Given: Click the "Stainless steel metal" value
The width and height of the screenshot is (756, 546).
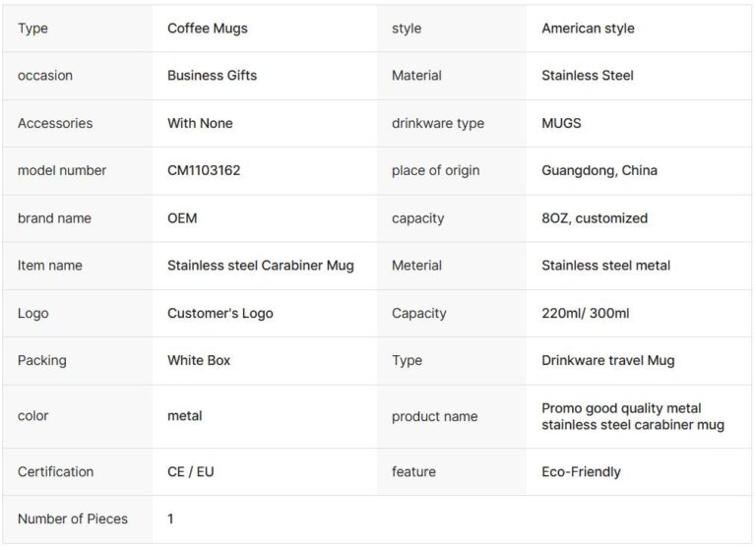Looking at the screenshot, I should (606, 266).
